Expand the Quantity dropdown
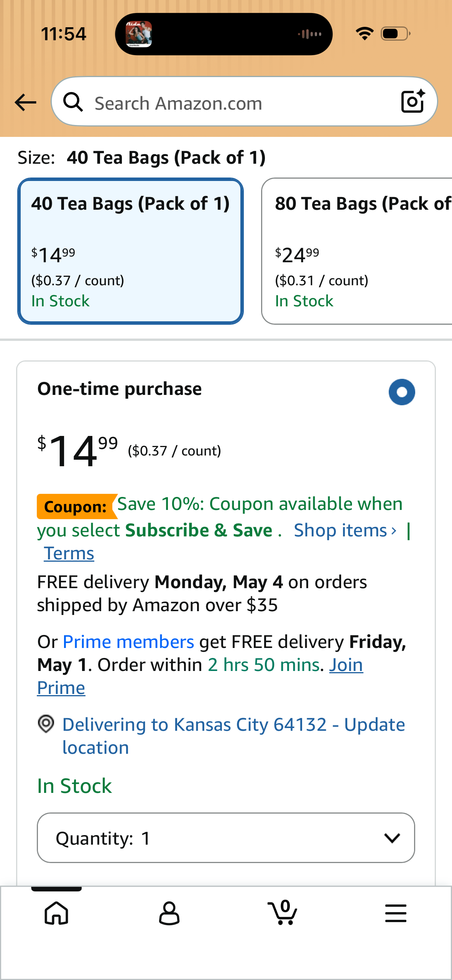452x980 pixels. [226, 838]
